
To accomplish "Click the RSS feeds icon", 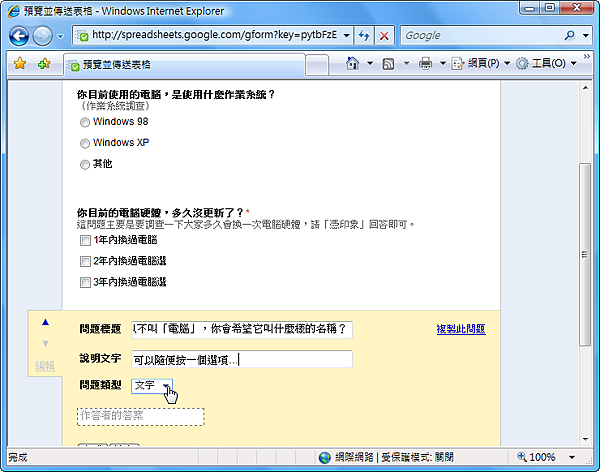I will pos(388,64).
